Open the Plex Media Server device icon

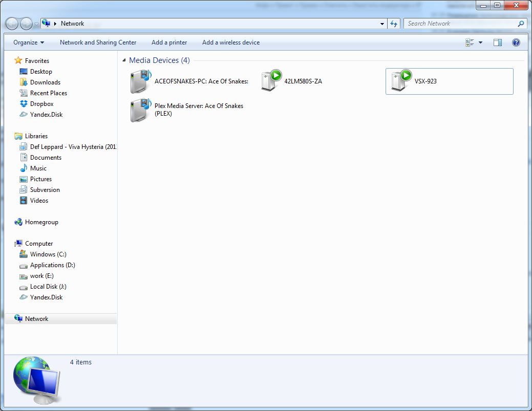click(x=140, y=110)
